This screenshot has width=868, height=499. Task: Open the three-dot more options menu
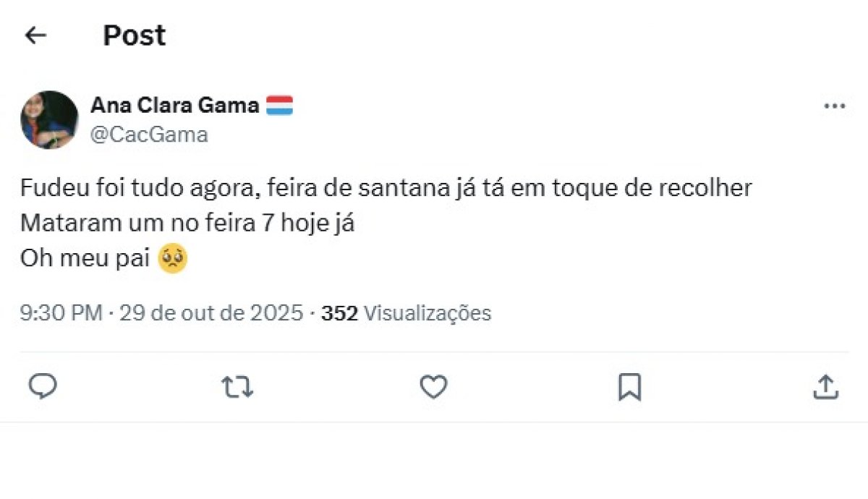834,106
